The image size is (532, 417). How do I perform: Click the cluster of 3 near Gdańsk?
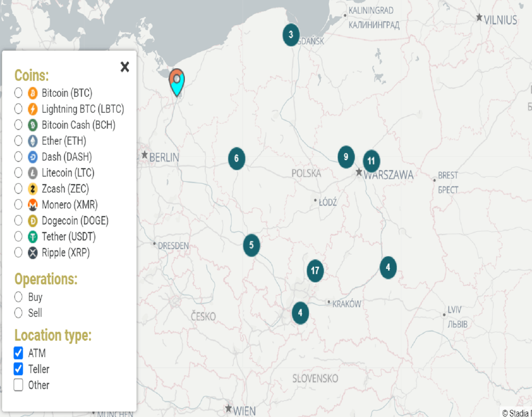pos(291,35)
